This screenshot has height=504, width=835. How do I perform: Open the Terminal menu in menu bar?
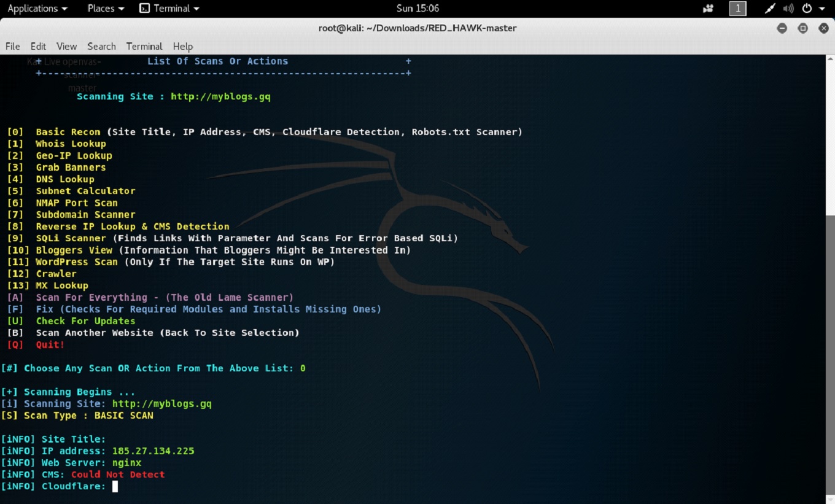coord(144,46)
